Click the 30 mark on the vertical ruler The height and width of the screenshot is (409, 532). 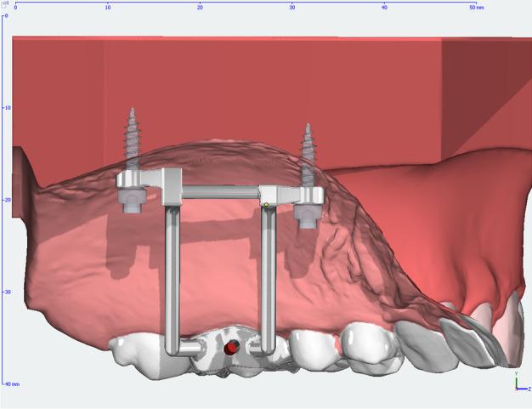[x=7, y=292]
